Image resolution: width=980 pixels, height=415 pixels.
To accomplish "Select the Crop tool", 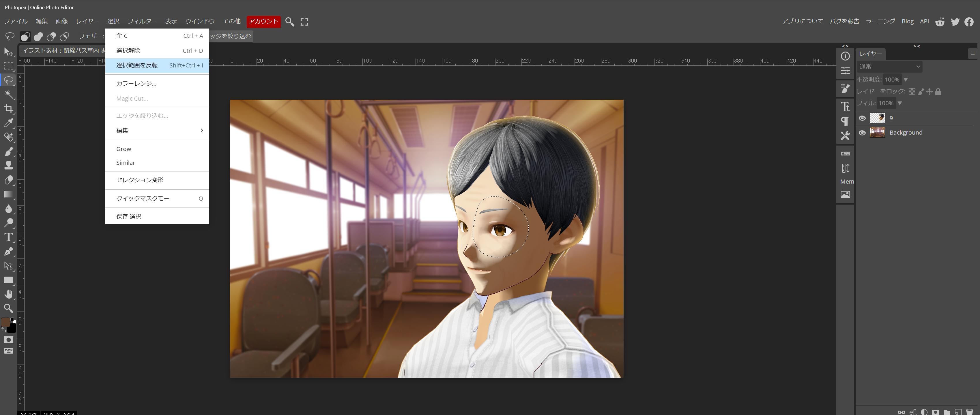I will point(8,109).
